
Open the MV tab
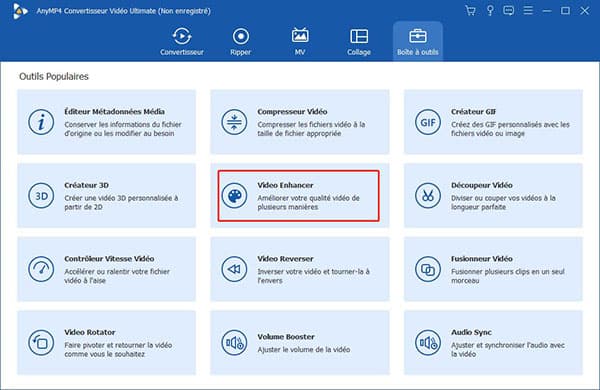[x=300, y=42]
